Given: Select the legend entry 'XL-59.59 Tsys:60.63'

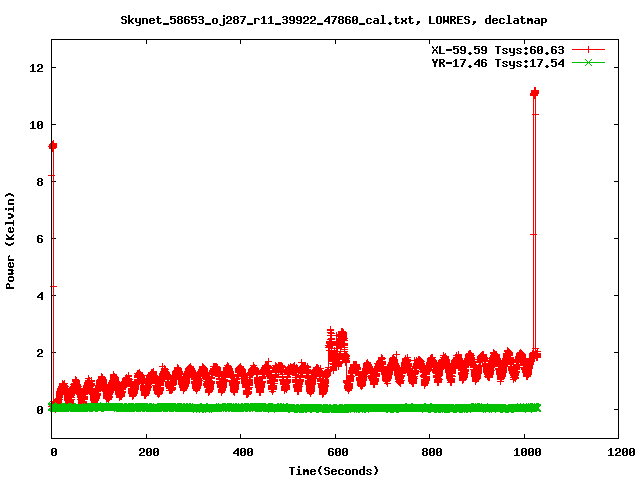Looking at the screenshot, I should pos(498,50).
